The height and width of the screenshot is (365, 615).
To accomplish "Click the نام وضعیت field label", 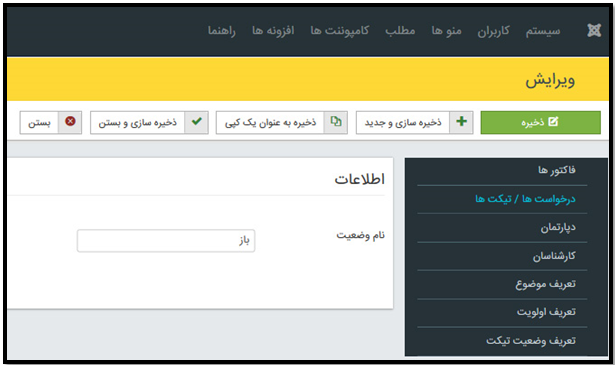I will click(360, 236).
